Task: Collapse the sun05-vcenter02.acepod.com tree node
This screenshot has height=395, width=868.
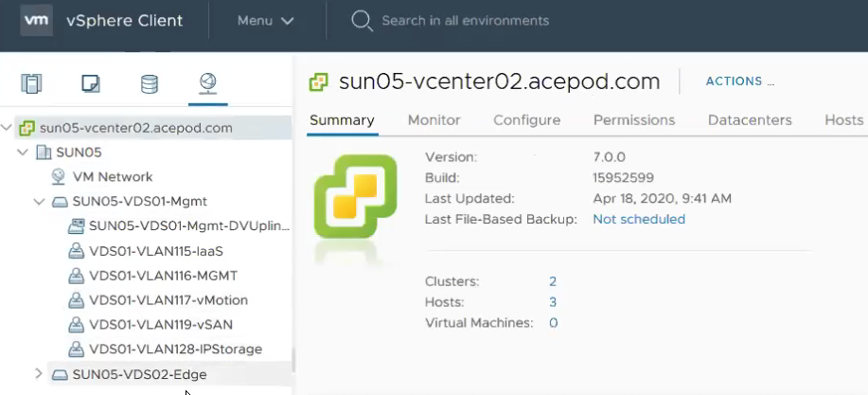Action: (x=7, y=128)
